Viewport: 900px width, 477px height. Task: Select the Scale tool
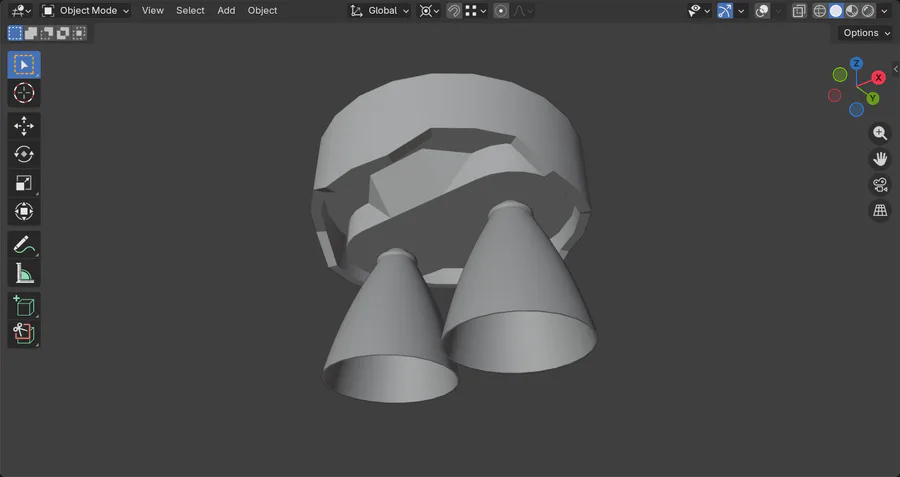coord(24,183)
